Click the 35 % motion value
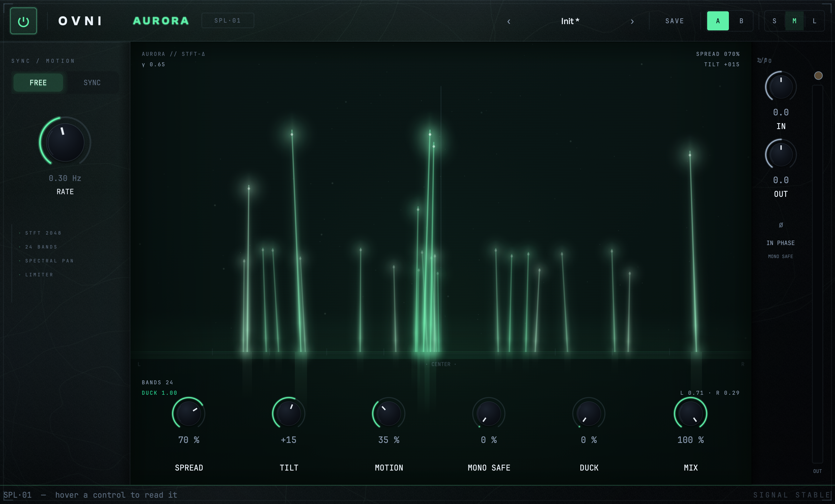The image size is (835, 504). tap(389, 440)
